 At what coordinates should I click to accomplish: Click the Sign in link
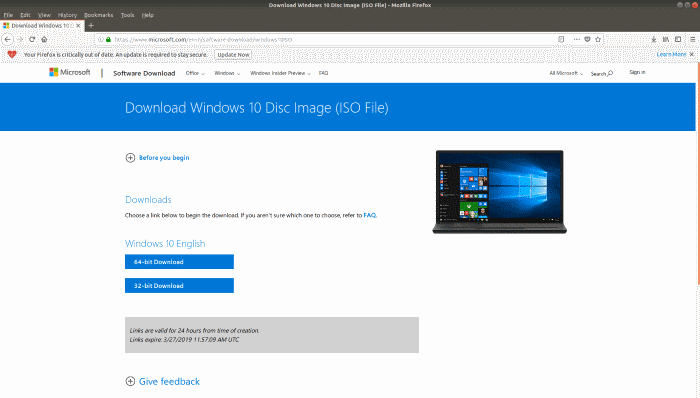click(x=637, y=72)
